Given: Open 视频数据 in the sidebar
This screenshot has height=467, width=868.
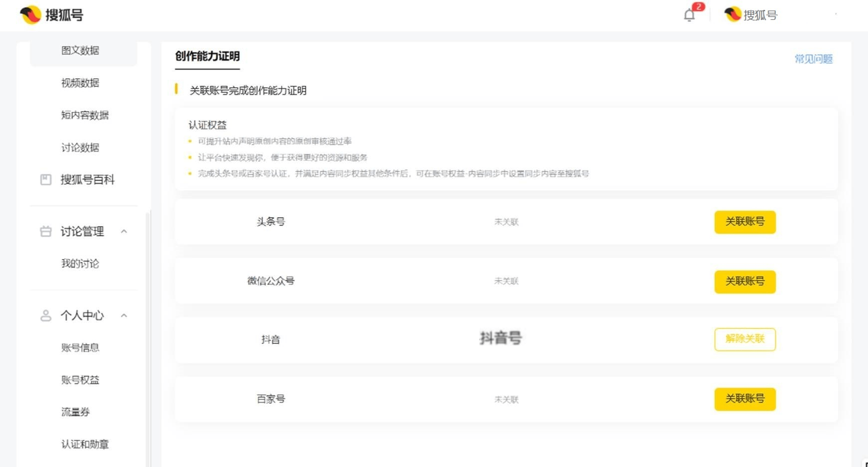Looking at the screenshot, I should coord(80,83).
